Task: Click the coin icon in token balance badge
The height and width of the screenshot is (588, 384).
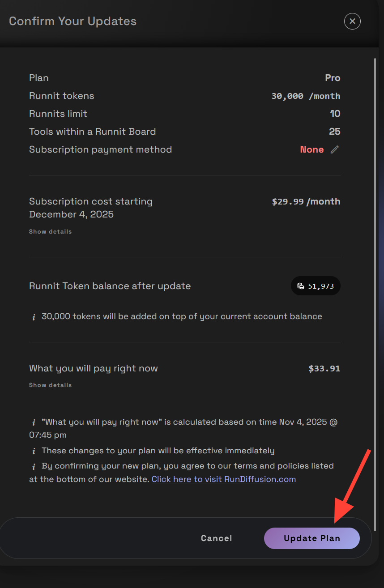Action: [301, 286]
